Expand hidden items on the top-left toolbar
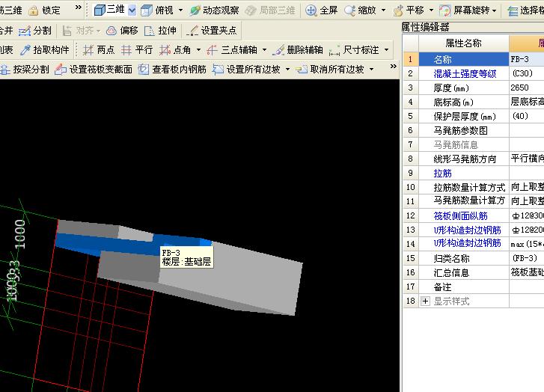 coord(79,7)
